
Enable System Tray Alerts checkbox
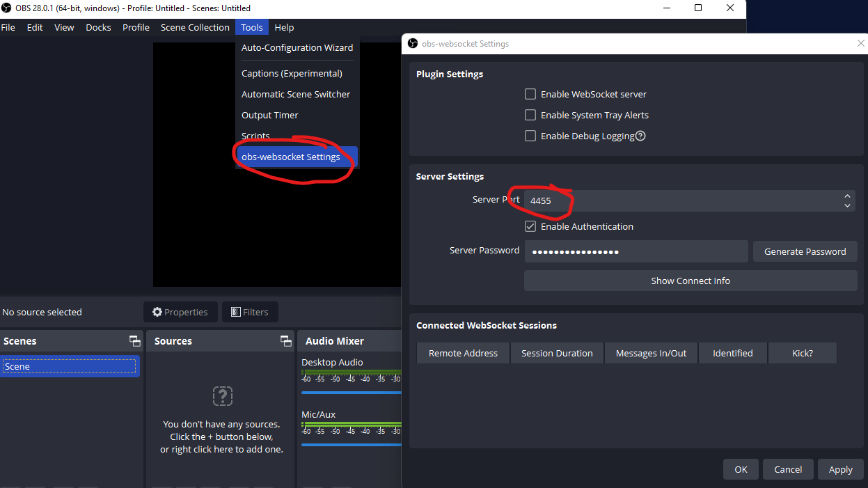(x=530, y=115)
